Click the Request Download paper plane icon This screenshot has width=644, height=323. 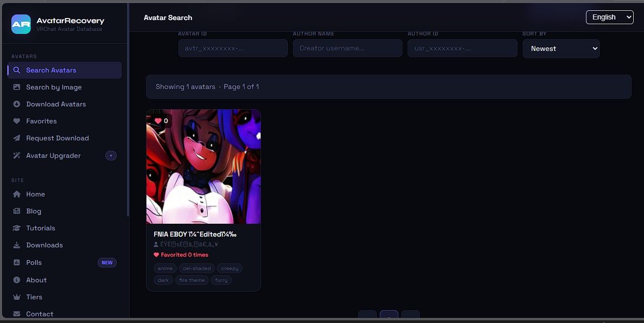click(x=16, y=138)
